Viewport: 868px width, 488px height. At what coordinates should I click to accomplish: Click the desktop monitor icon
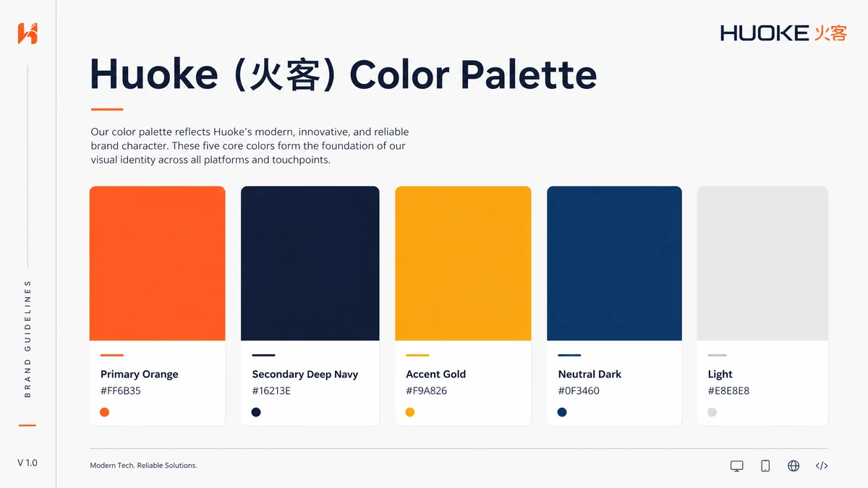(x=737, y=466)
